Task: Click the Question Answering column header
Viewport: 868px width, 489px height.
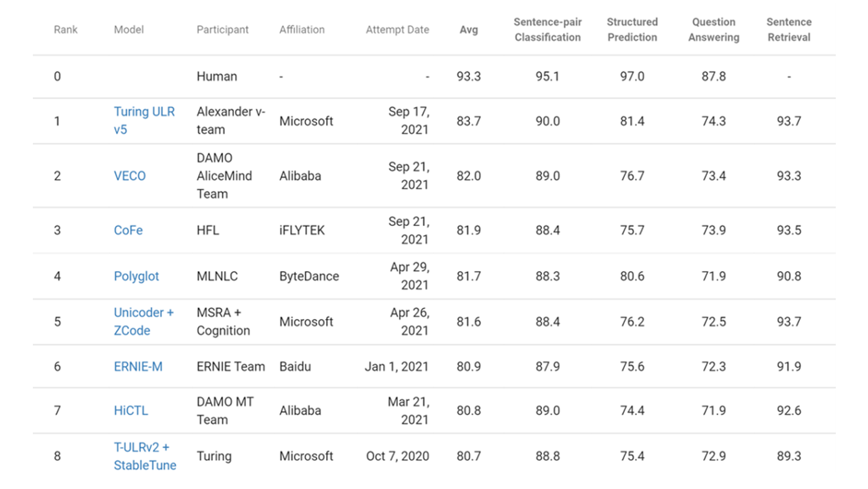Action: pyautogui.click(x=714, y=30)
